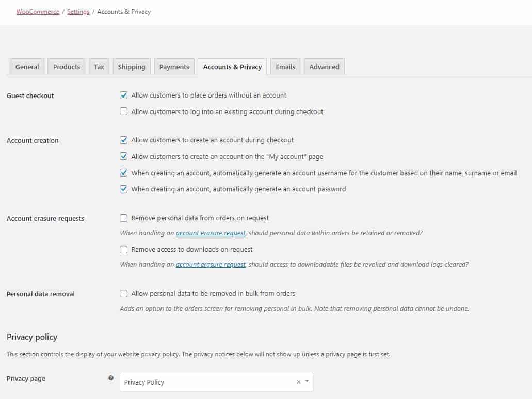
Task: Toggle automatically generate account username checkbox
Action: (x=123, y=173)
